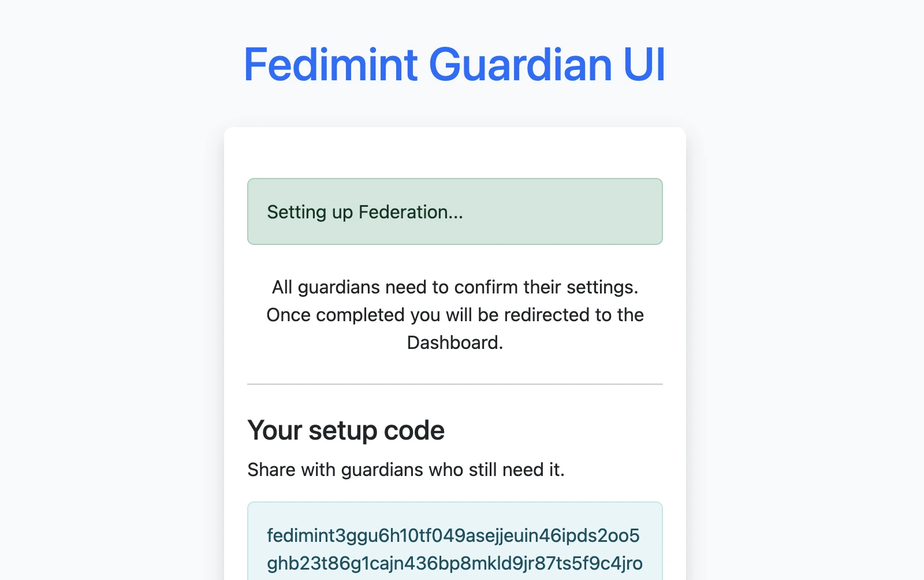Click the divider line below the message
Screen dimensions: 924x580
(455, 382)
